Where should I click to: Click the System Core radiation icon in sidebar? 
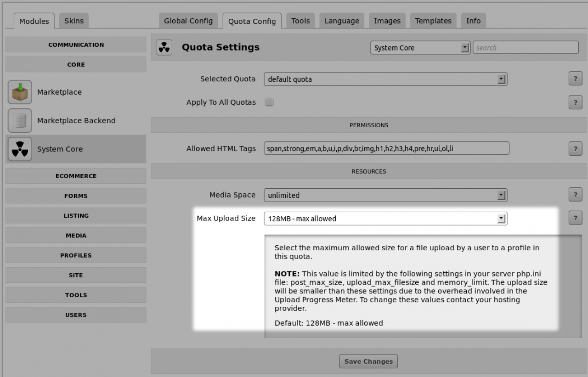20,149
